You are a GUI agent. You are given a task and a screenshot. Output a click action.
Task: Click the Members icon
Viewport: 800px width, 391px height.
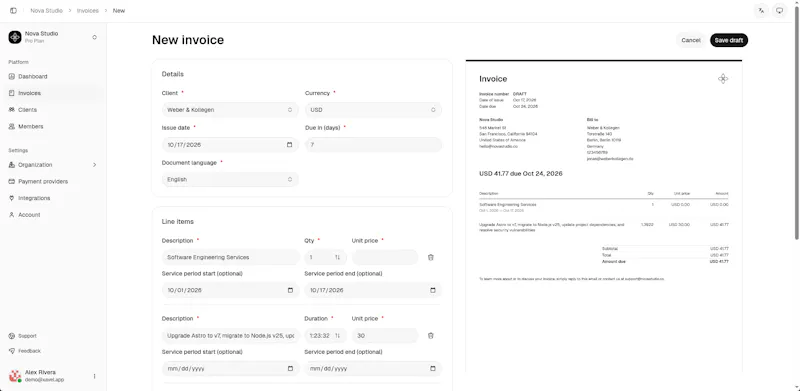pos(12,127)
